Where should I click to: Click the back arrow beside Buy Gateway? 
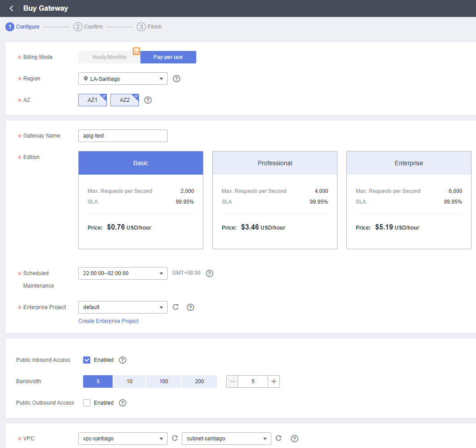coord(11,8)
